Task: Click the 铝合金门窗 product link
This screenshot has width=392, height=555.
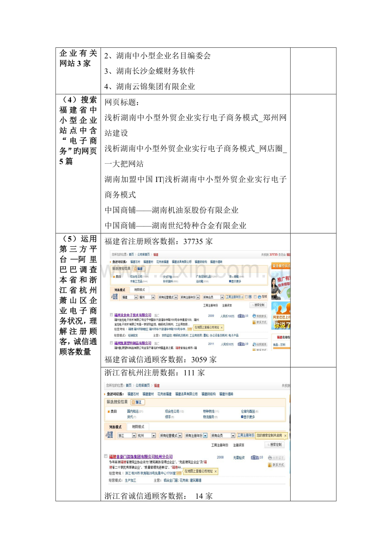Action: point(171,480)
